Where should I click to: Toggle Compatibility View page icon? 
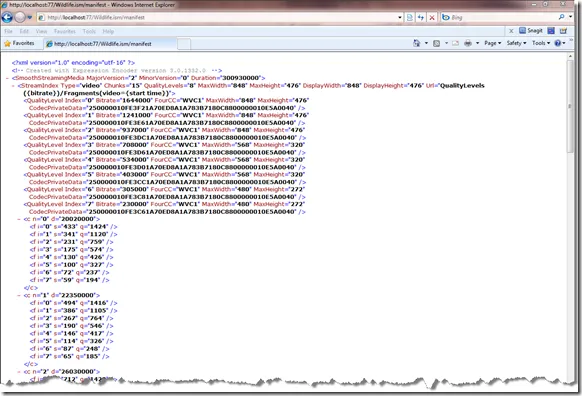[410, 17]
